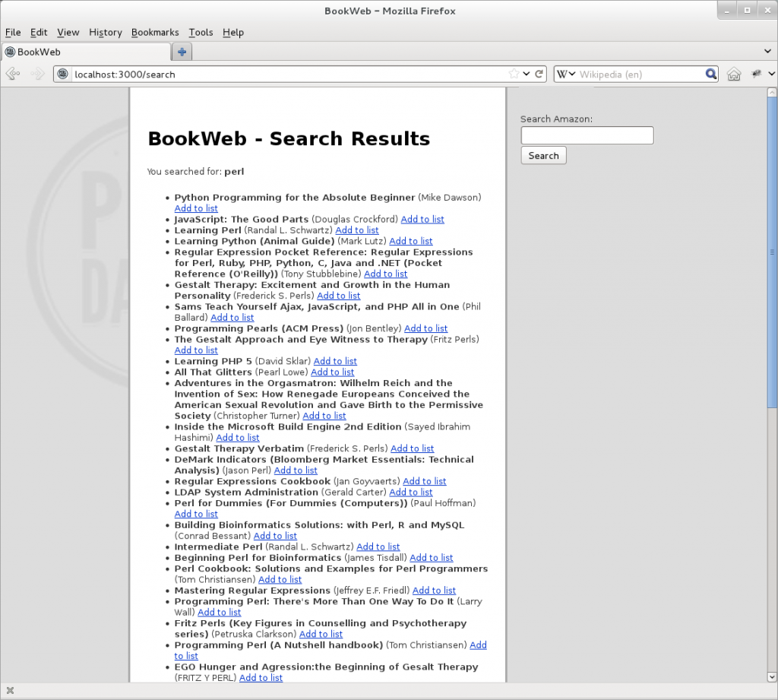Image resolution: width=778 pixels, height=700 pixels.
Task: Dismiss the bottom bar with its x icon
Action: point(10,690)
